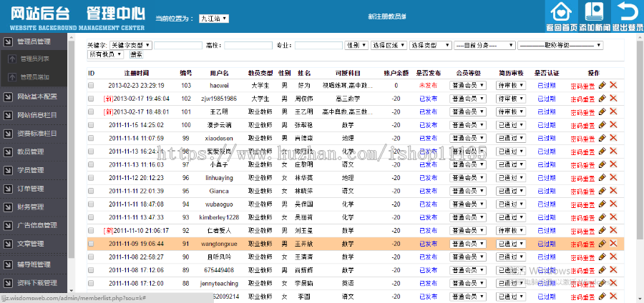Delete the 675449408 row
This screenshot has height=303, width=644.
tap(613, 270)
